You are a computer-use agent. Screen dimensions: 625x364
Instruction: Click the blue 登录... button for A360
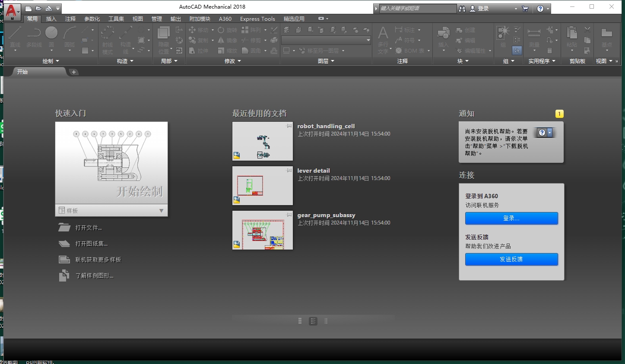pos(511,218)
